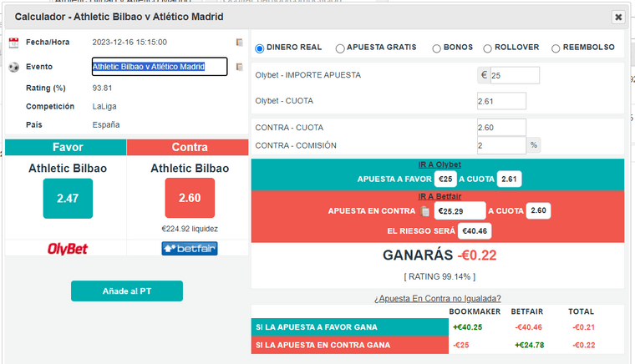
Task: Open the Betfair exchange logo
Action: click(190, 248)
